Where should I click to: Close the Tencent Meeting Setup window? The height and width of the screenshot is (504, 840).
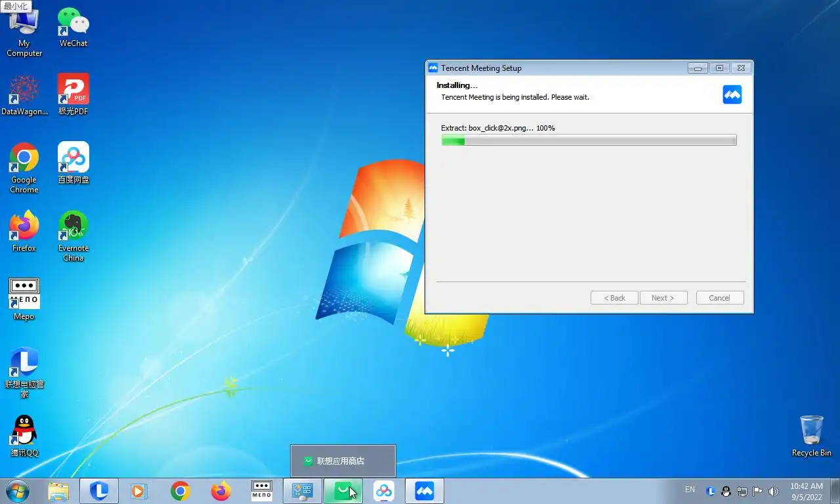pos(741,68)
